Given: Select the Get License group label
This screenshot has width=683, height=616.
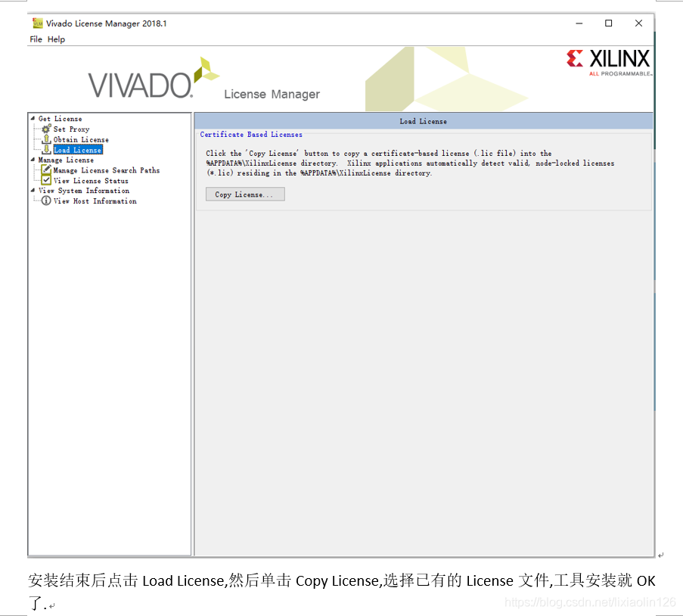Looking at the screenshot, I should 60,119.
